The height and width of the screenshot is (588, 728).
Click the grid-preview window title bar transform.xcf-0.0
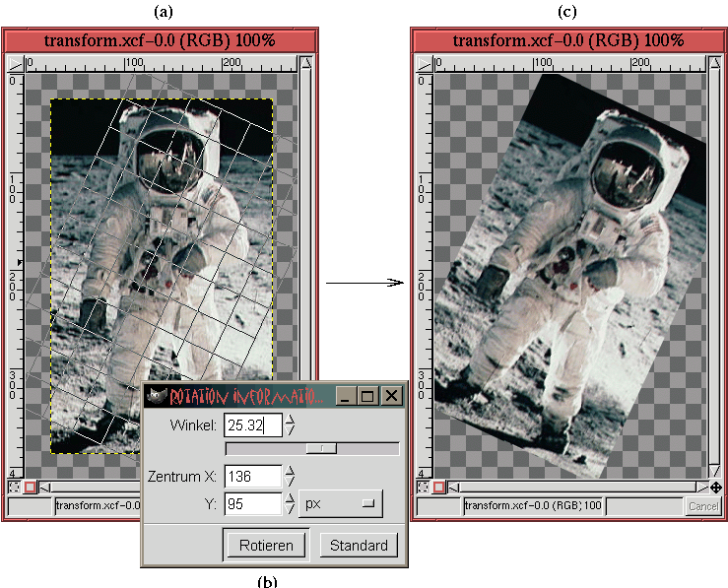pyautogui.click(x=160, y=40)
